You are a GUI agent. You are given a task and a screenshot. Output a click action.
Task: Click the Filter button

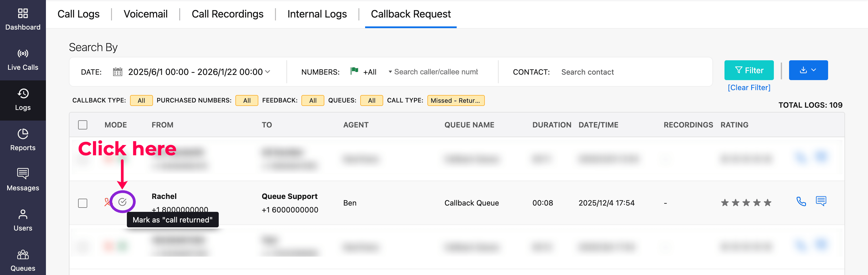coord(749,70)
